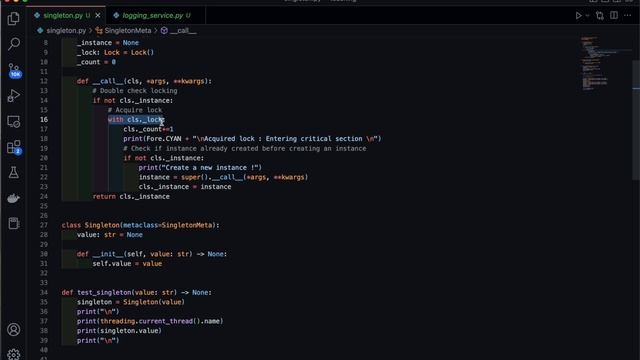
Task: Switch to the singleton.py tab
Action: point(63,16)
